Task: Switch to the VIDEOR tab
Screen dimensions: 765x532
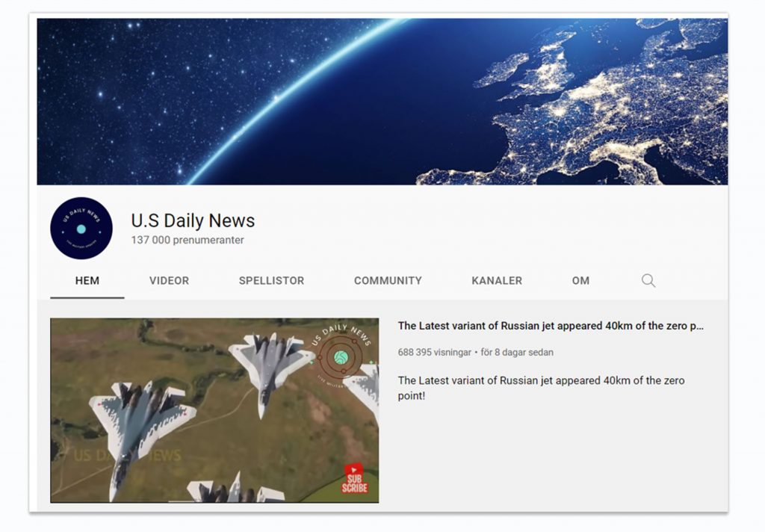Action: 169,281
